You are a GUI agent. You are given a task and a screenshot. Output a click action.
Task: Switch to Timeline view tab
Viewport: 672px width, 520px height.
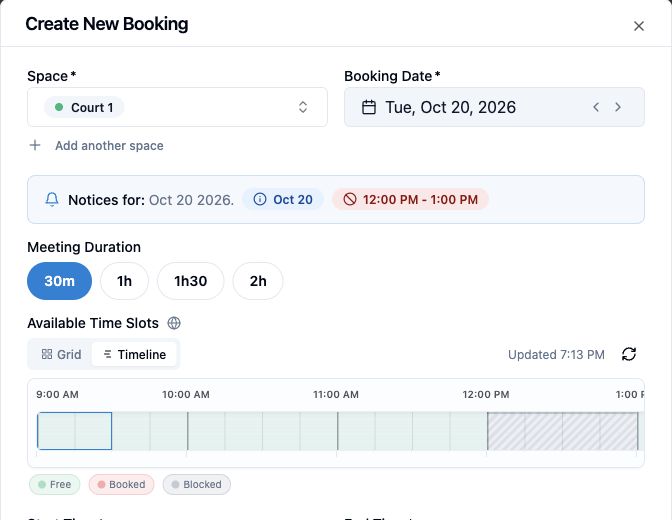(135, 354)
